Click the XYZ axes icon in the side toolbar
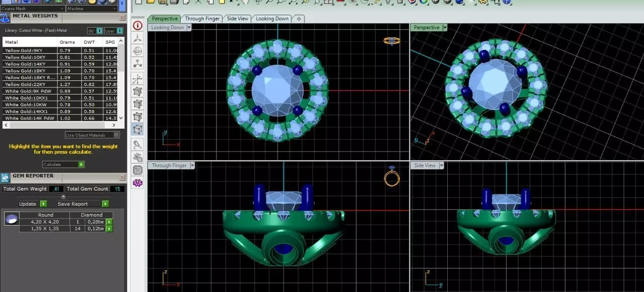 click(x=137, y=79)
